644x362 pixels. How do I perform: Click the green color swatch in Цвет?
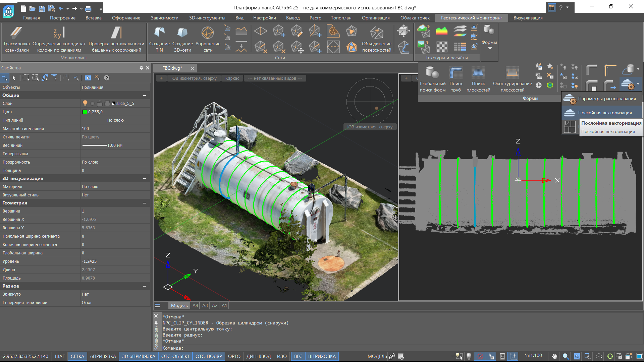tap(85, 112)
